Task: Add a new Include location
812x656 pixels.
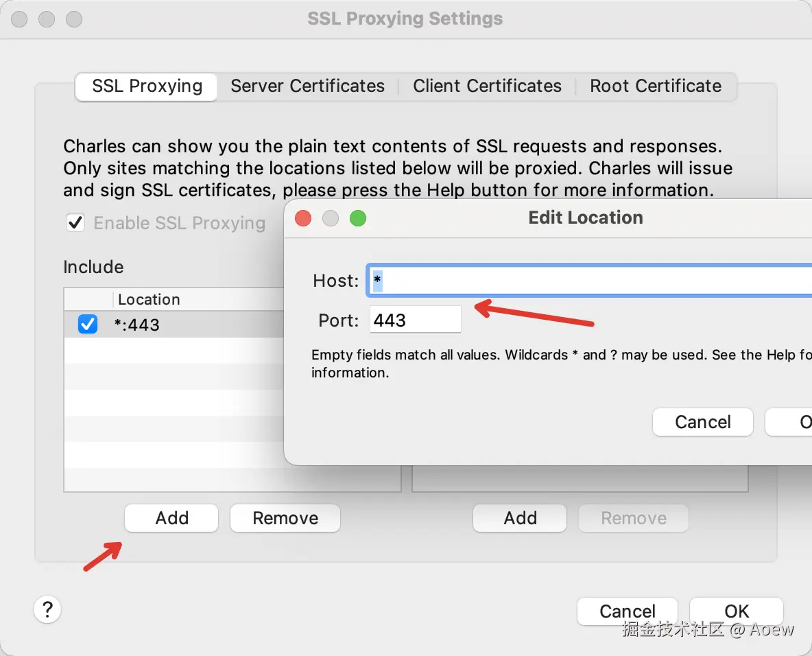Action: [x=171, y=518]
